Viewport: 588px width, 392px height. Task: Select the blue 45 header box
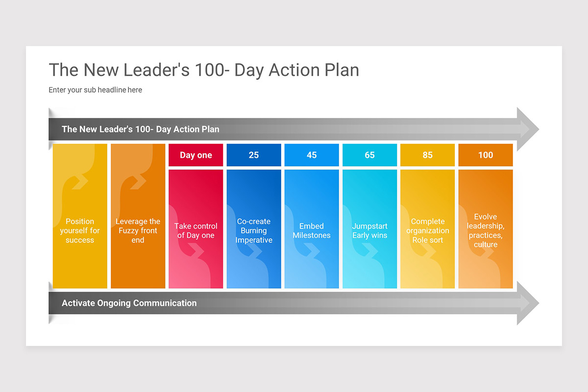312,155
